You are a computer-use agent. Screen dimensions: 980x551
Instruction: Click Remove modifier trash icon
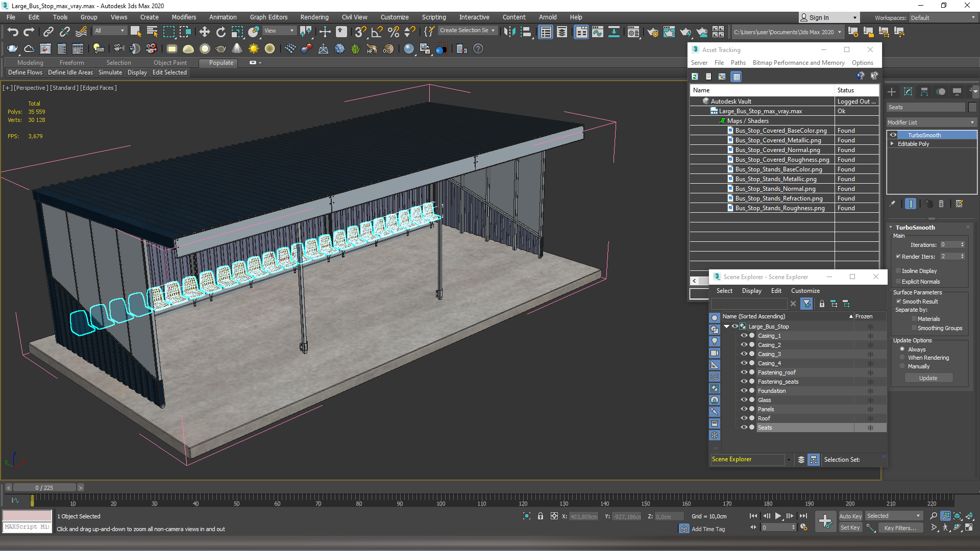(x=941, y=204)
